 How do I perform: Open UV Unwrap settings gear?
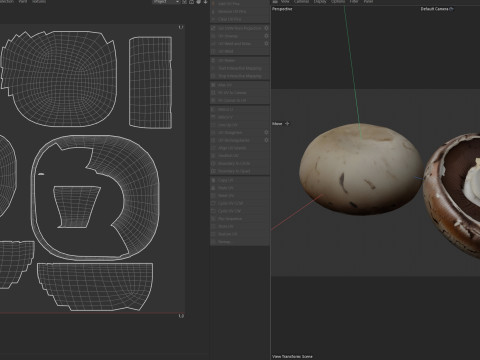(266, 36)
